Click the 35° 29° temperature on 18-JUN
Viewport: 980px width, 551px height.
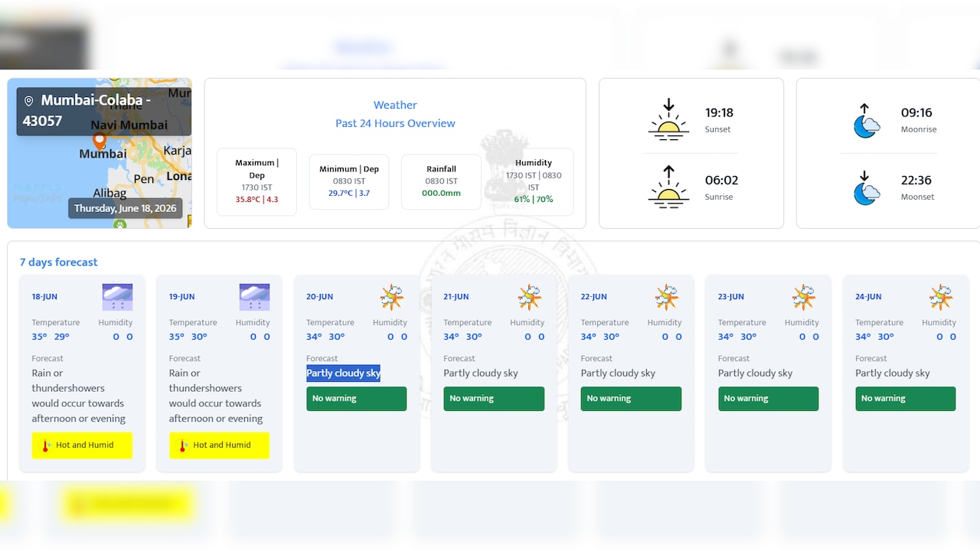click(51, 337)
